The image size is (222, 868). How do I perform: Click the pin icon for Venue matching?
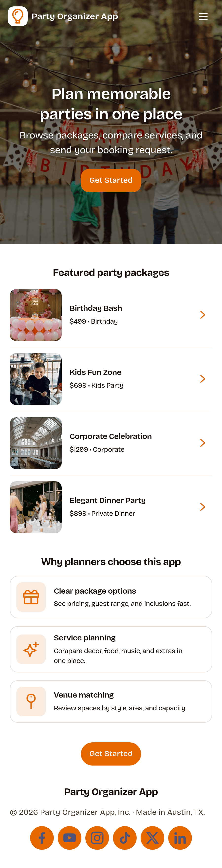click(31, 701)
